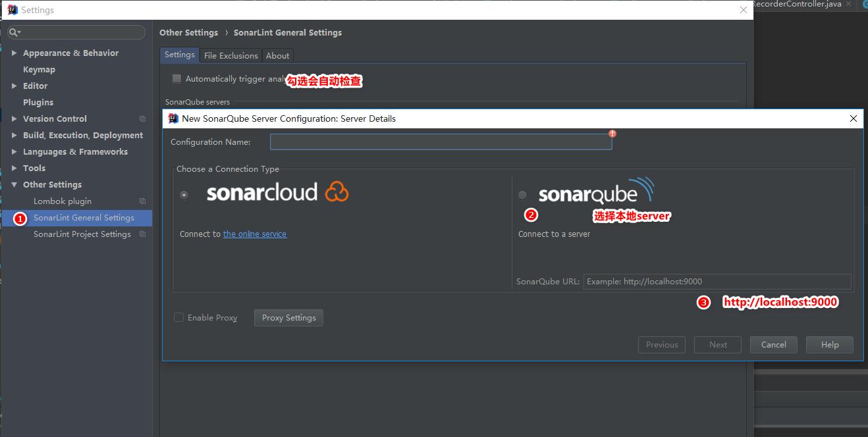
Task: Click the Help button
Action: [830, 345]
